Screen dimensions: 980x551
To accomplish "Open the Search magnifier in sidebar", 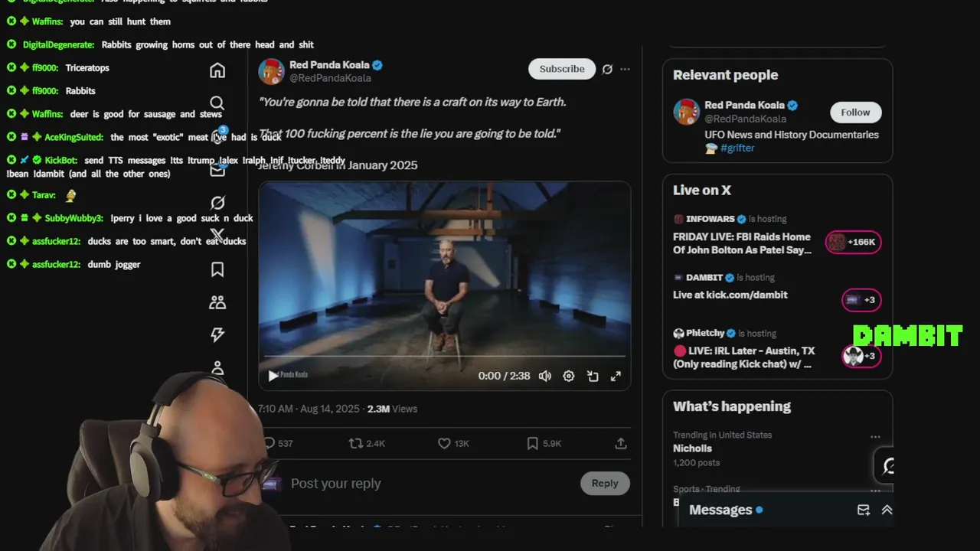I will click(217, 103).
